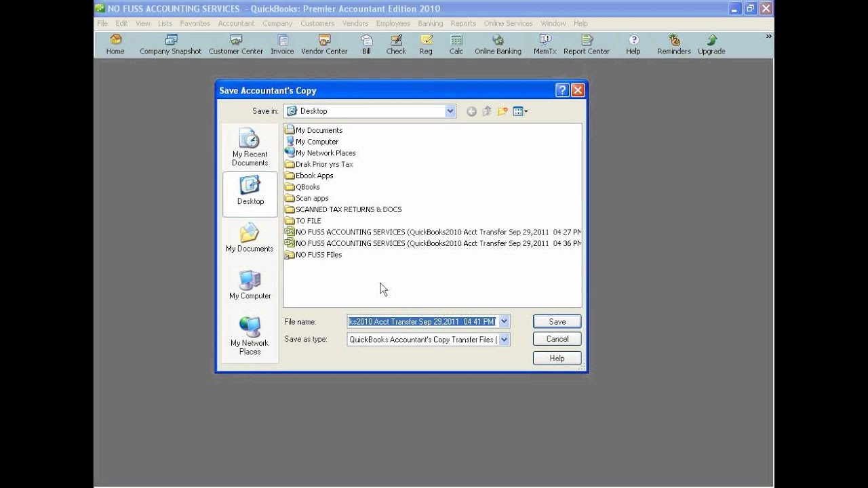Open the Company menu

[277, 23]
